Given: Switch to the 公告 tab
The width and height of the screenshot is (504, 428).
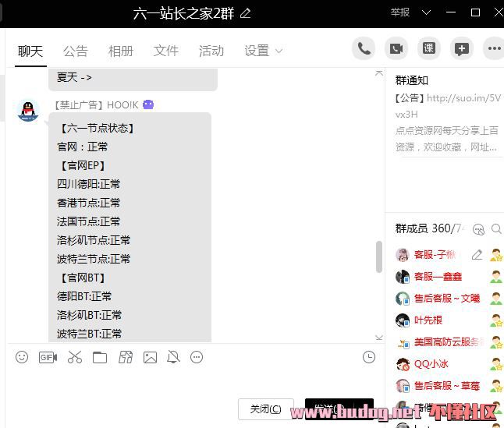Looking at the screenshot, I should click(76, 51).
